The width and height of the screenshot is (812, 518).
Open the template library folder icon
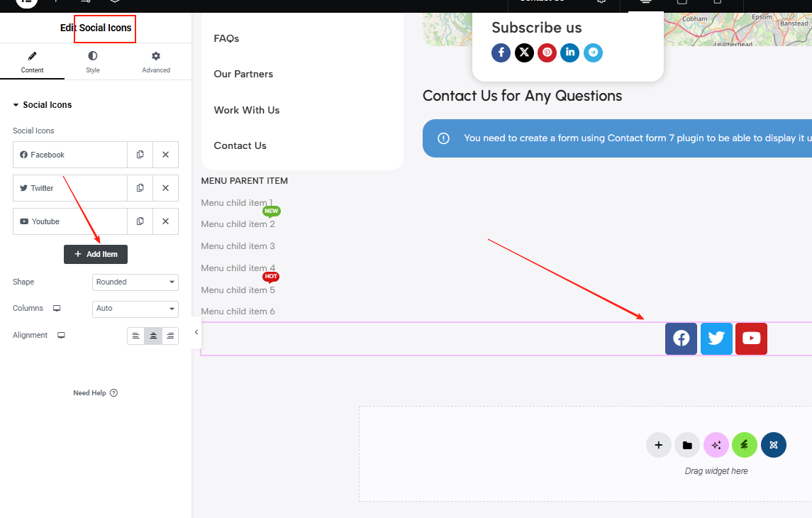pos(687,445)
